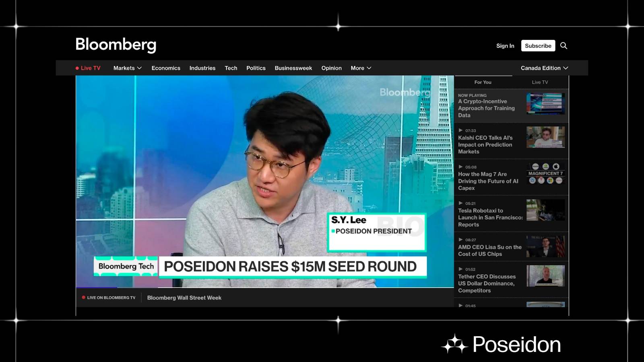Open the Tech section
Viewport: 644px width, 362px height.
coord(231,68)
